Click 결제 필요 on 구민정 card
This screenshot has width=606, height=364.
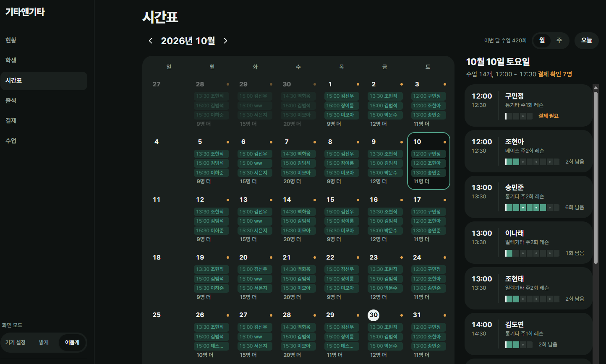tap(549, 116)
